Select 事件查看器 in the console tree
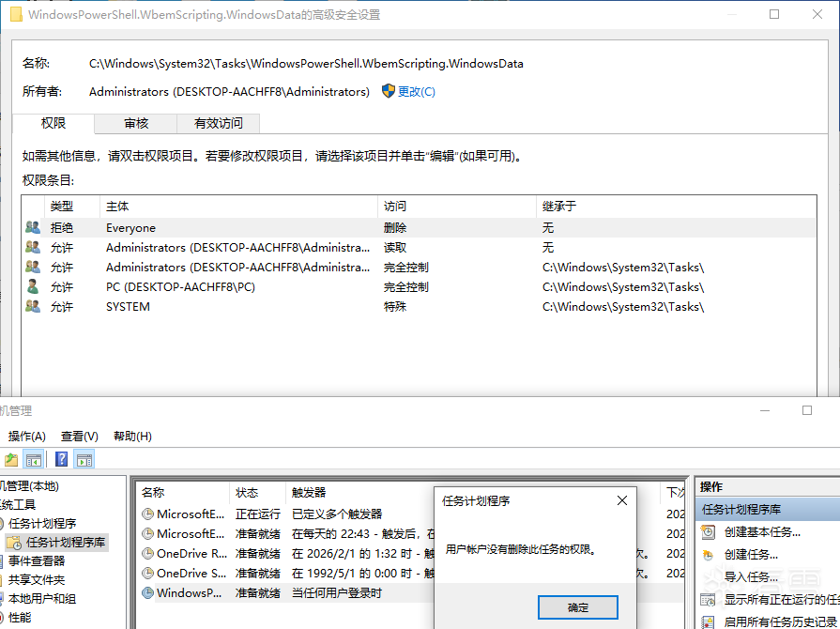The height and width of the screenshot is (629, 840). pyautogui.click(x=37, y=561)
